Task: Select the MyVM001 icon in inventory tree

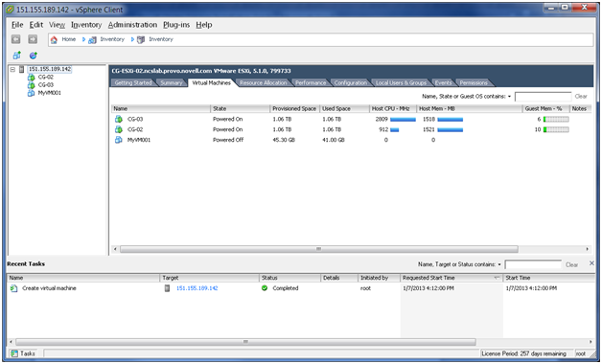Action: coord(31,93)
